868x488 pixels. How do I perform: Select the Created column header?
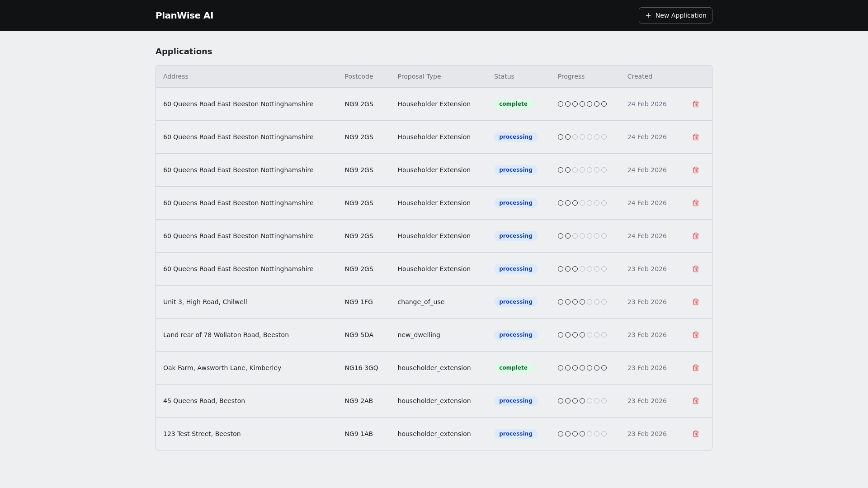(x=640, y=76)
